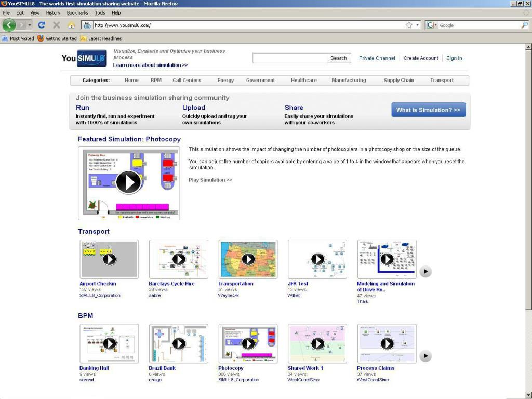Click the magnifier icon in Google search box
Screen dimensions: 532x399
(x=524, y=25)
